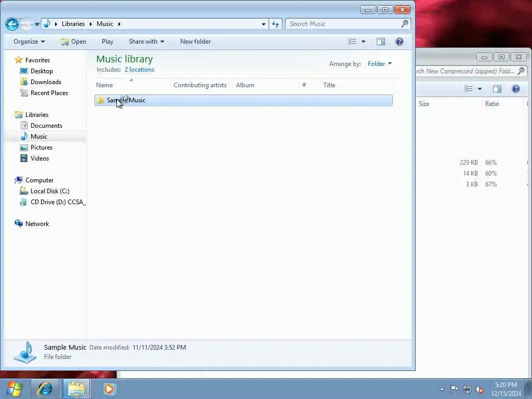Create a New folder
The width and height of the screenshot is (532, 399).
coord(195,42)
